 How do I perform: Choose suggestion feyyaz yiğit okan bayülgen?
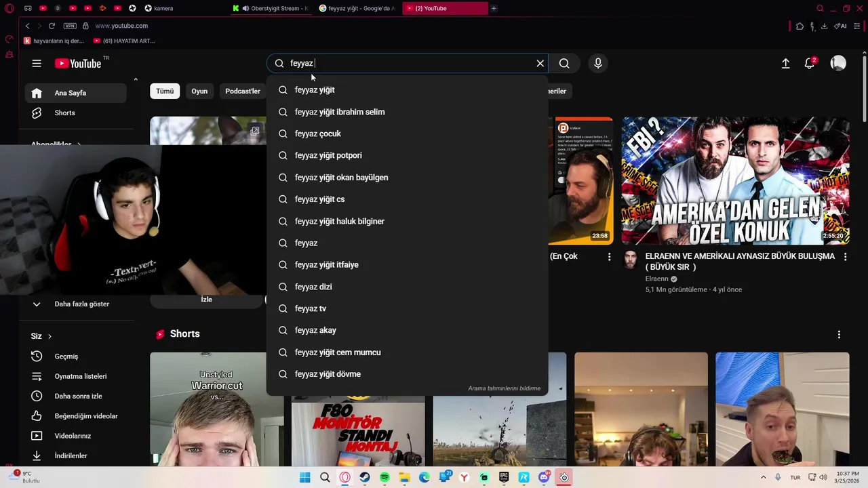click(407, 177)
